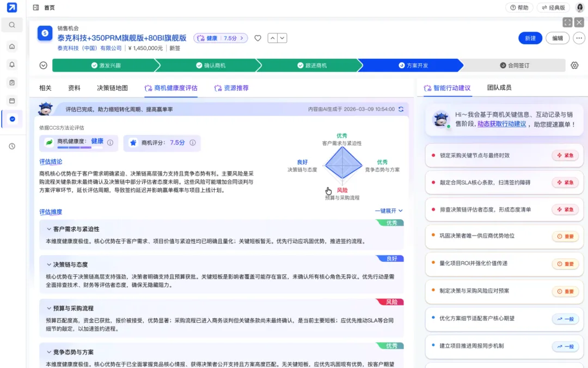Click the fullscreen expand icon

coord(567,22)
